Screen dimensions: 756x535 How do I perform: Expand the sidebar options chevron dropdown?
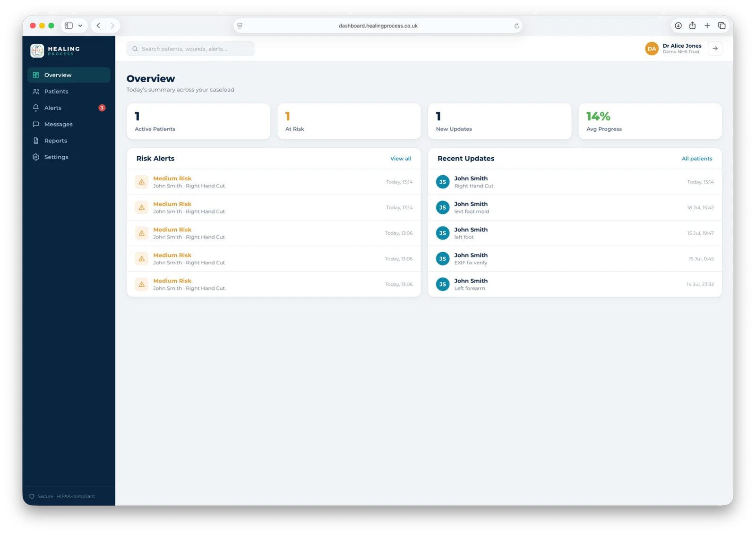click(80, 25)
